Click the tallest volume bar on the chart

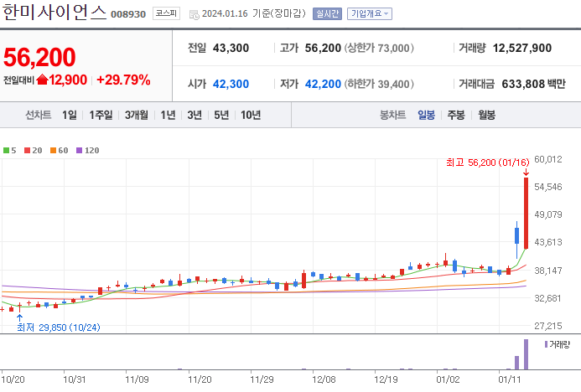(527, 354)
